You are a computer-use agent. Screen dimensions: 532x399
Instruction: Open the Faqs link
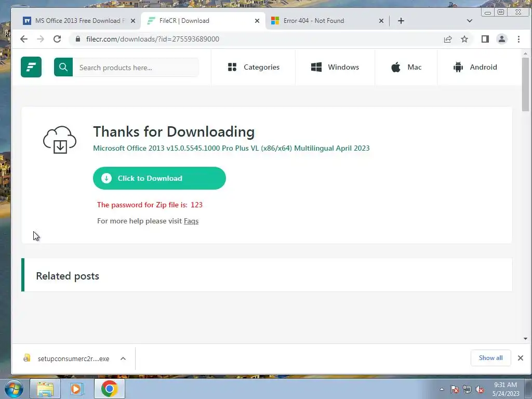[191, 221]
